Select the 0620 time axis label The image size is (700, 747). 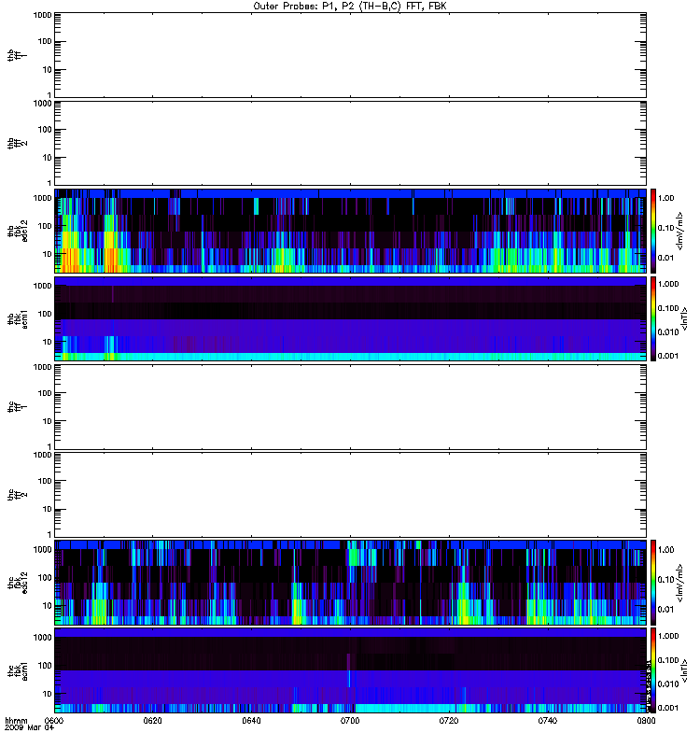[x=153, y=721]
